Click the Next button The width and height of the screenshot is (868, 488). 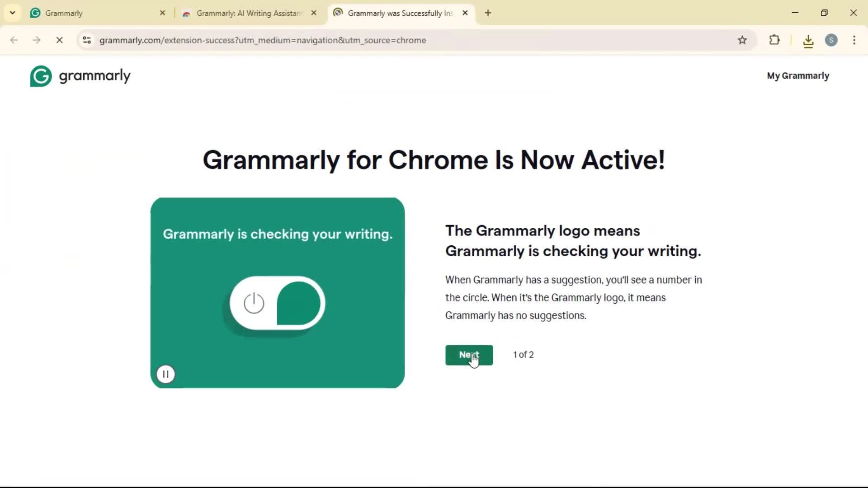(469, 355)
